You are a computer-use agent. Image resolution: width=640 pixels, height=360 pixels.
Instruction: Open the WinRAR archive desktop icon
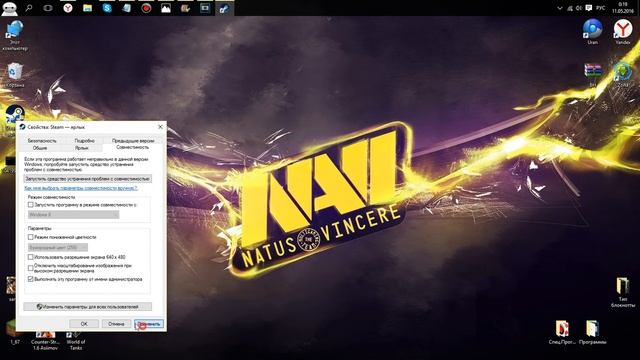pyautogui.click(x=593, y=74)
